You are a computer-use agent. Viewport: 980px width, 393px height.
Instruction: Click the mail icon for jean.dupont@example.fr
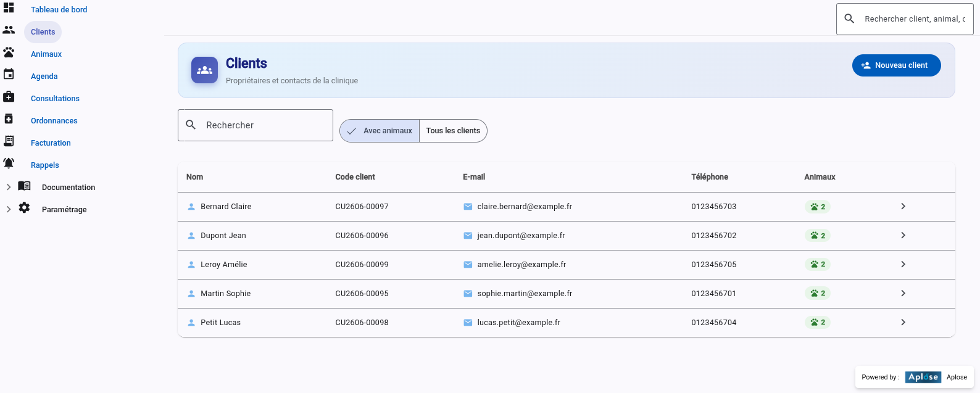click(x=468, y=236)
